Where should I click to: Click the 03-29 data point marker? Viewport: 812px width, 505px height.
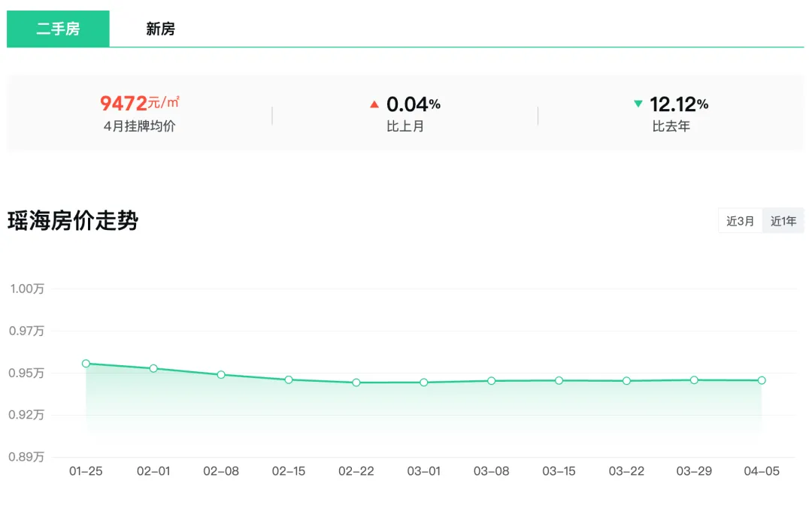[x=694, y=380]
